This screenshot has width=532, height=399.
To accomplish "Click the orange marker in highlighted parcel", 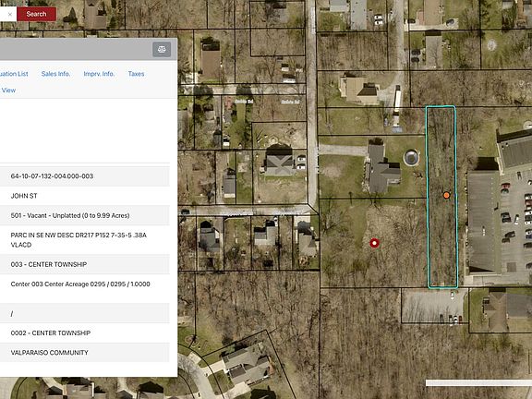I will tap(446, 195).
